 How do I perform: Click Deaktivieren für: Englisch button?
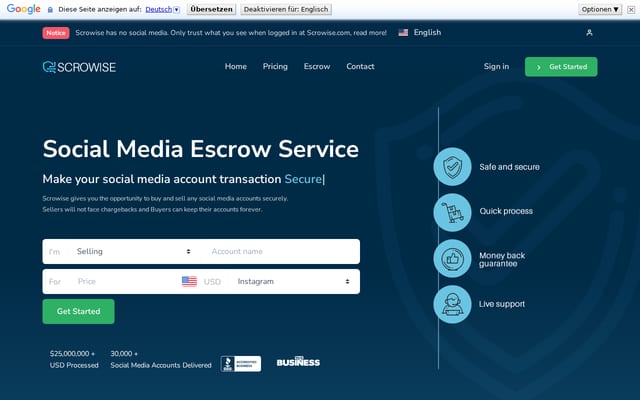click(x=286, y=9)
